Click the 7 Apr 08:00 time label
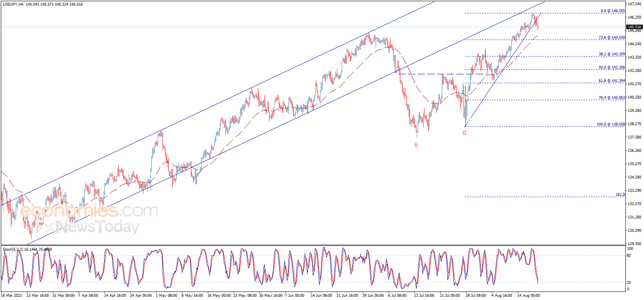Viewport: 644px width, 300px height. [88, 296]
